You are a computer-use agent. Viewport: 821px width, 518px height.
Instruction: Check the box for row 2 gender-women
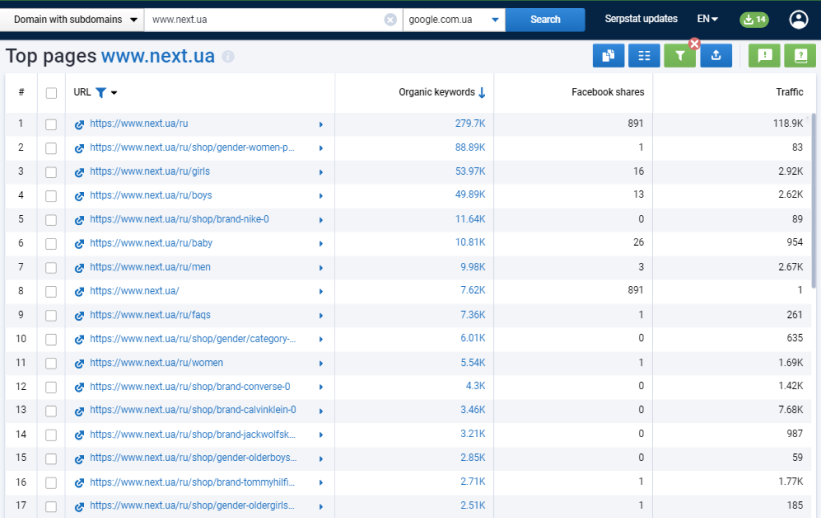[51, 148]
